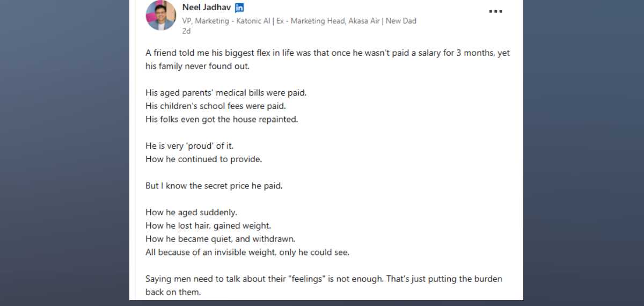Image resolution: width=644 pixels, height=306 pixels.
Task: Click the "house repainted" sentence
Action: pos(221,119)
